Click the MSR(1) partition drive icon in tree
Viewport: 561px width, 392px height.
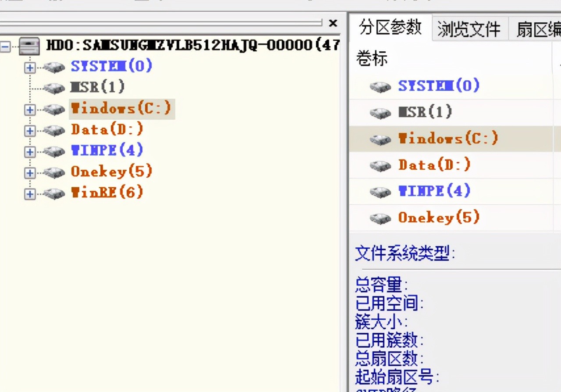[x=54, y=88]
